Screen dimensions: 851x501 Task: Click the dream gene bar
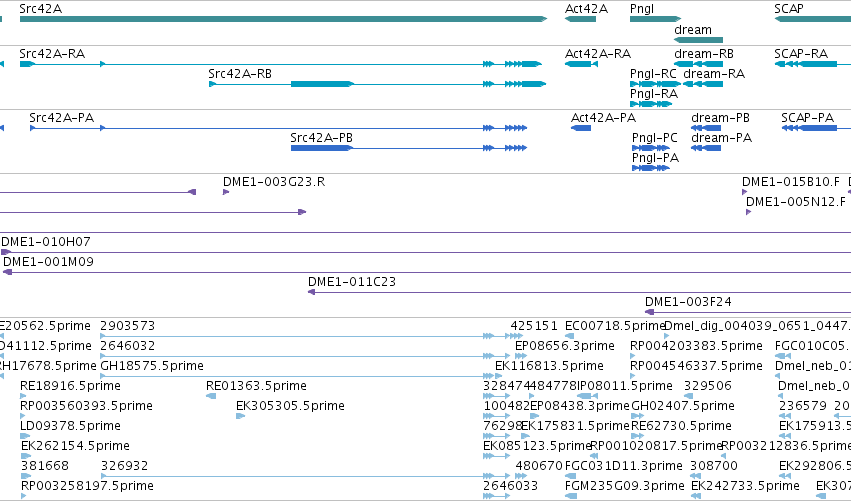click(698, 40)
